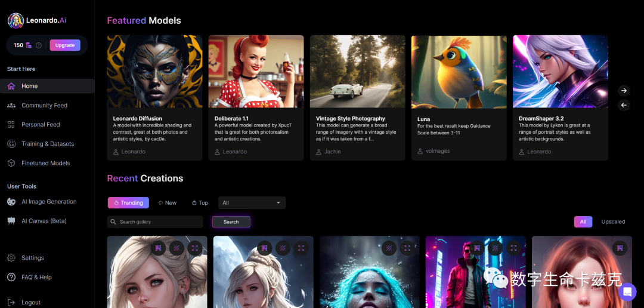Open the chat support bubble
644x308 pixels.
pos(627,291)
